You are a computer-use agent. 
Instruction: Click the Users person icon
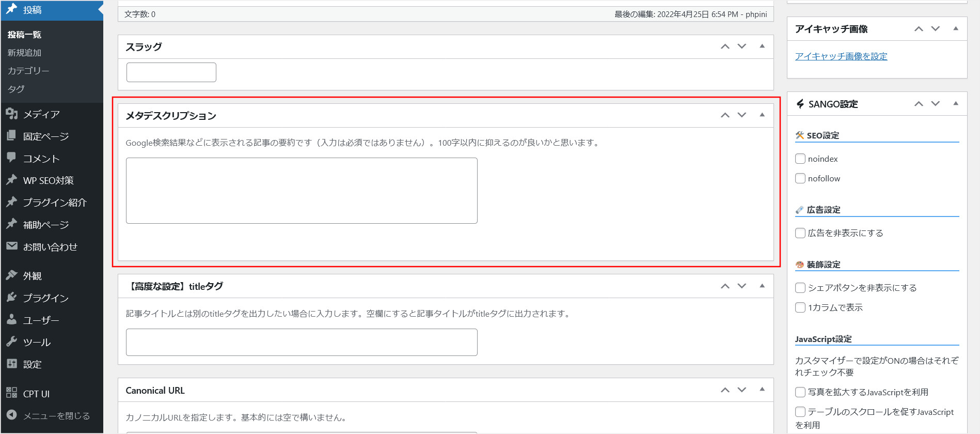click(x=12, y=320)
